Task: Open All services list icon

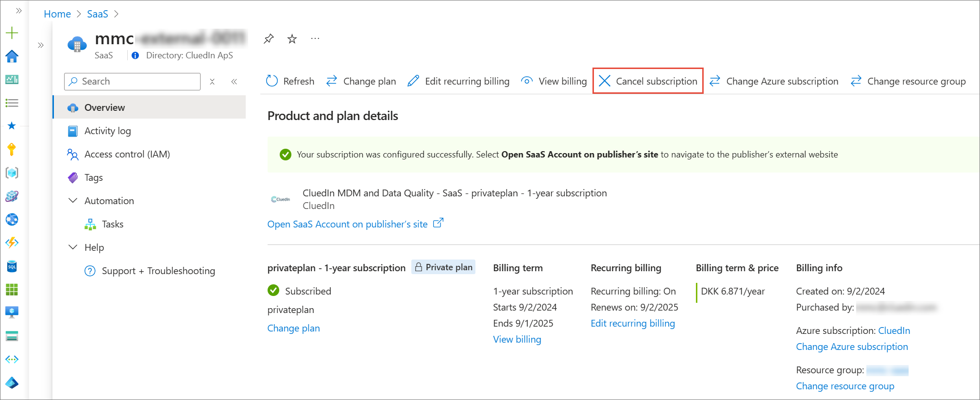Action: pos(12,103)
